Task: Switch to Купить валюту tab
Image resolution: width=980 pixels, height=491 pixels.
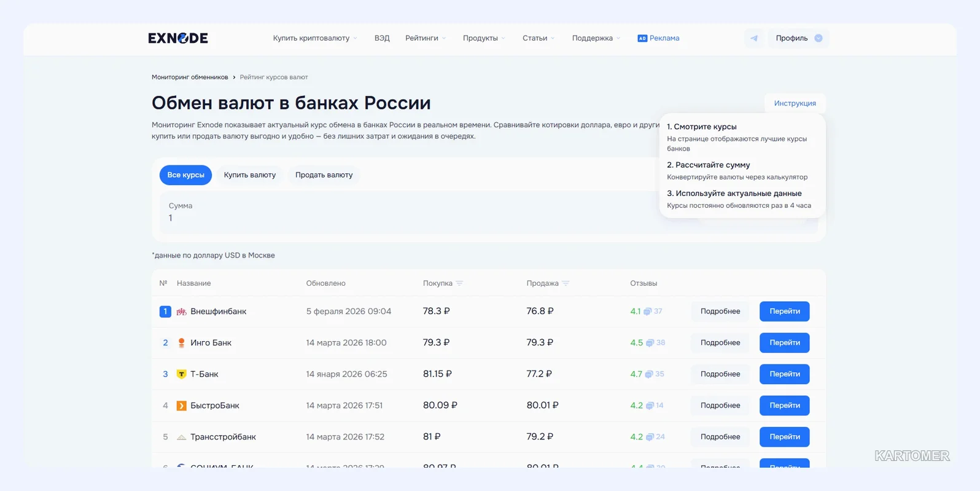Action: (249, 175)
